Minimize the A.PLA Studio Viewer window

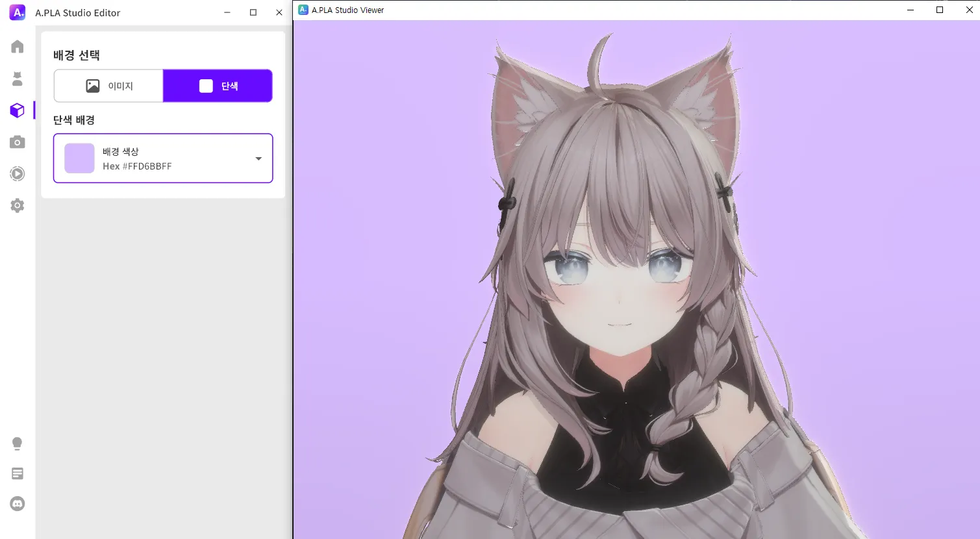911,10
